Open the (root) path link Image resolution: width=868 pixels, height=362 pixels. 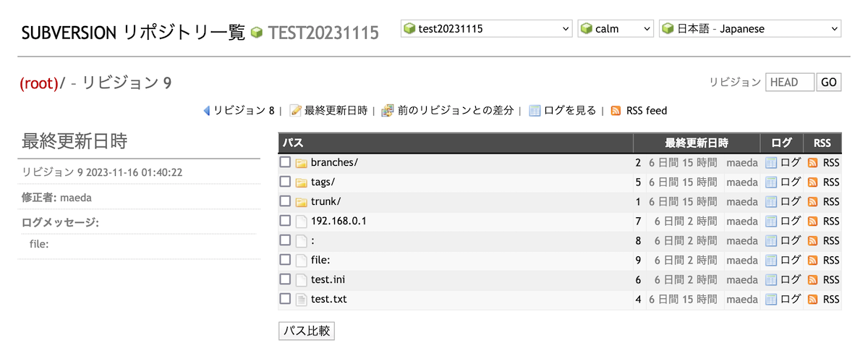coord(39,83)
